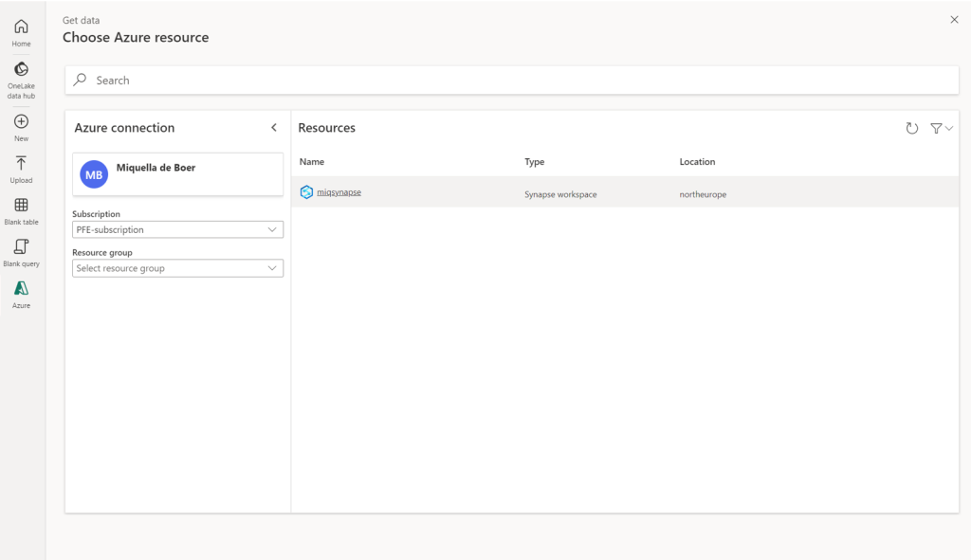Click the northeurope location cell
The image size is (971, 560).
coord(703,194)
